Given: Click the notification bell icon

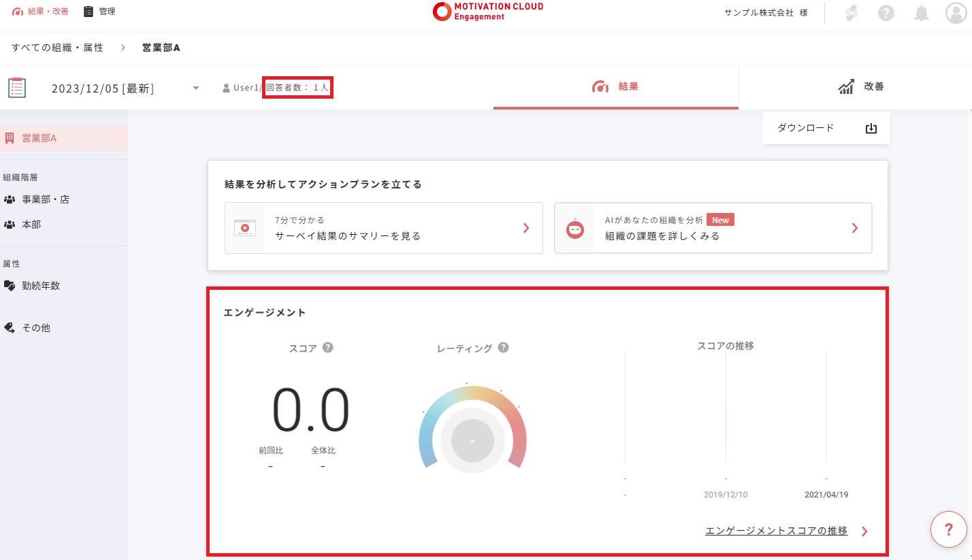Looking at the screenshot, I should [921, 13].
